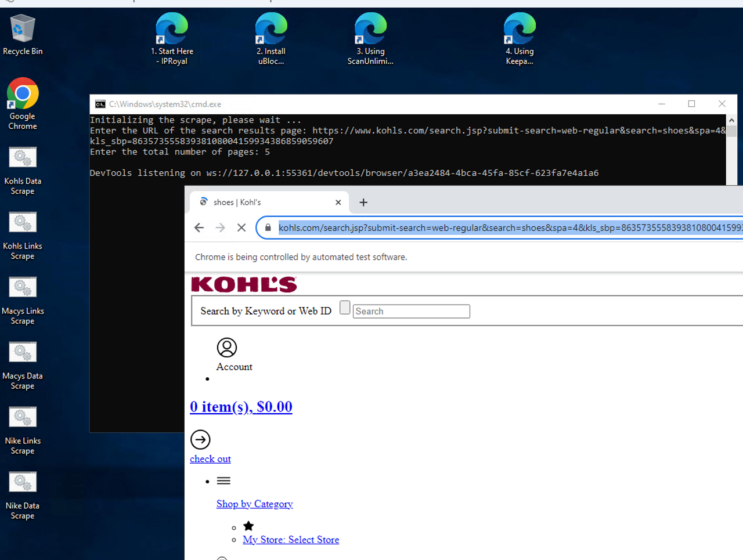
Task: Close the 'shoes | Kohl's' tab
Action: (338, 203)
